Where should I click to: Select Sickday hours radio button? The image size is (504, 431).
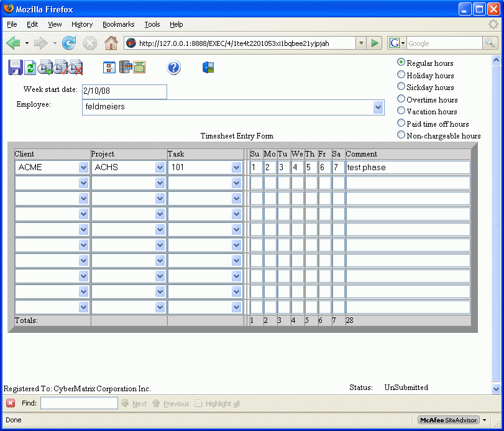[401, 86]
